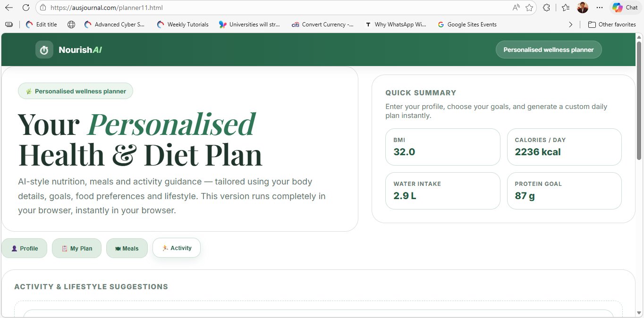Select the Profile tab

pyautogui.click(x=25, y=248)
